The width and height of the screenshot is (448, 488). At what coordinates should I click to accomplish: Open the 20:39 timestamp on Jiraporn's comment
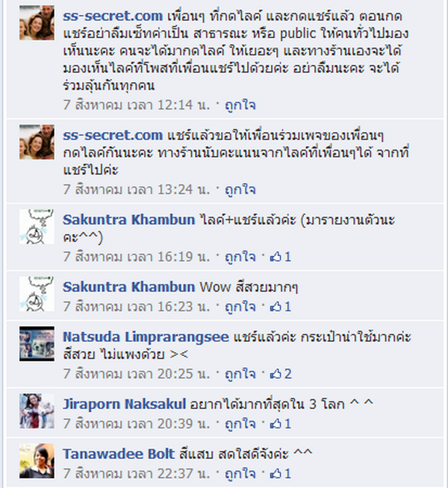137,424
